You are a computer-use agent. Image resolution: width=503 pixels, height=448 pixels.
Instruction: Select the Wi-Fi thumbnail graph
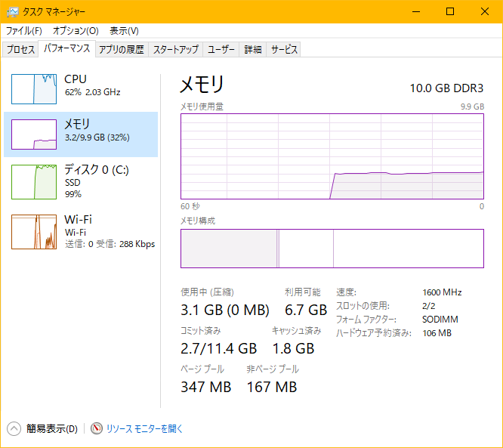[34, 232]
